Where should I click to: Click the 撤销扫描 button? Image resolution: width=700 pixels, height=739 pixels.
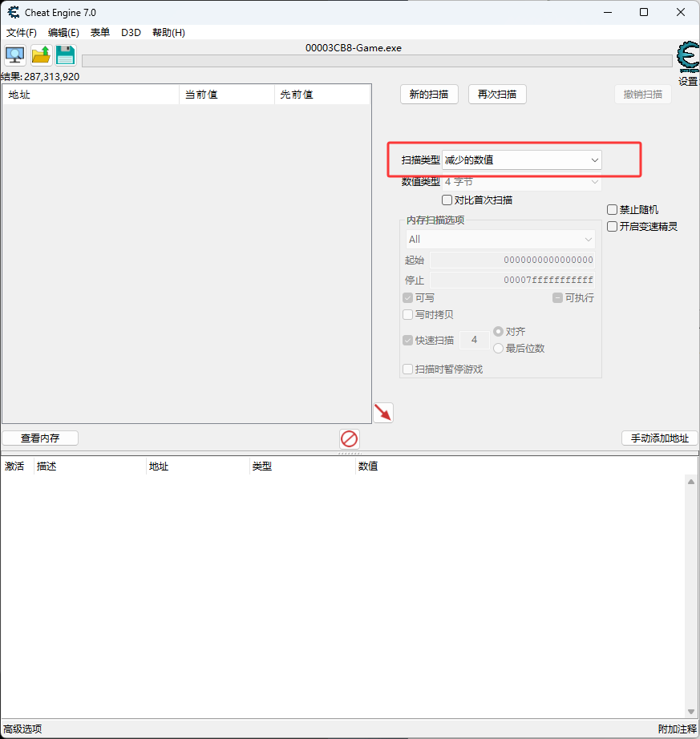(643, 95)
